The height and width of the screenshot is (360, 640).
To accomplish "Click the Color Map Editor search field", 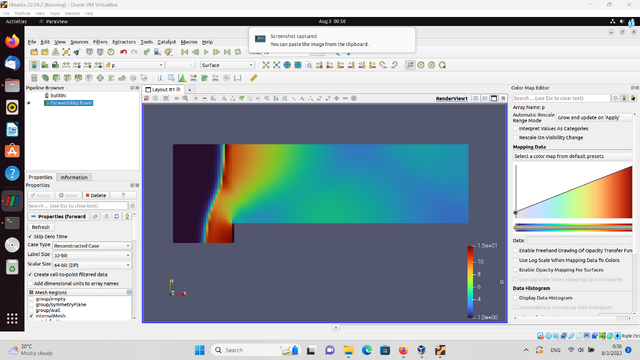I will coord(561,98).
